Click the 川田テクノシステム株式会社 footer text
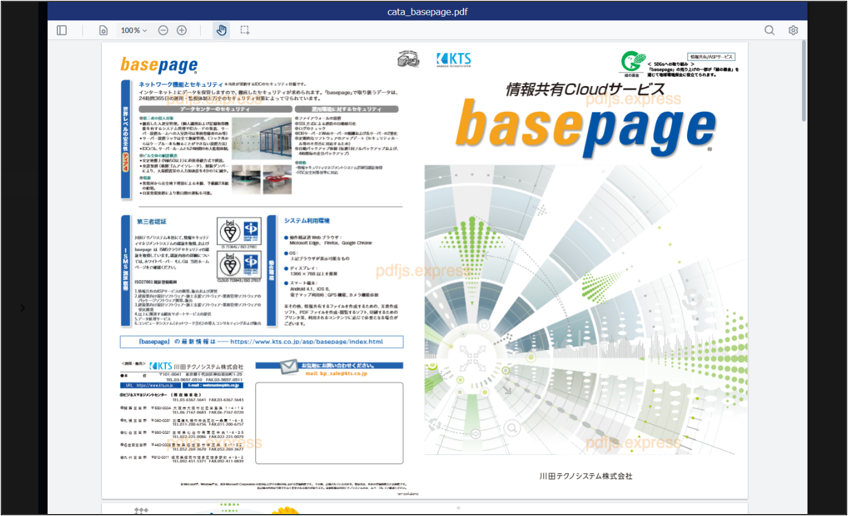Viewport: 848px width, 516px height. [586, 476]
